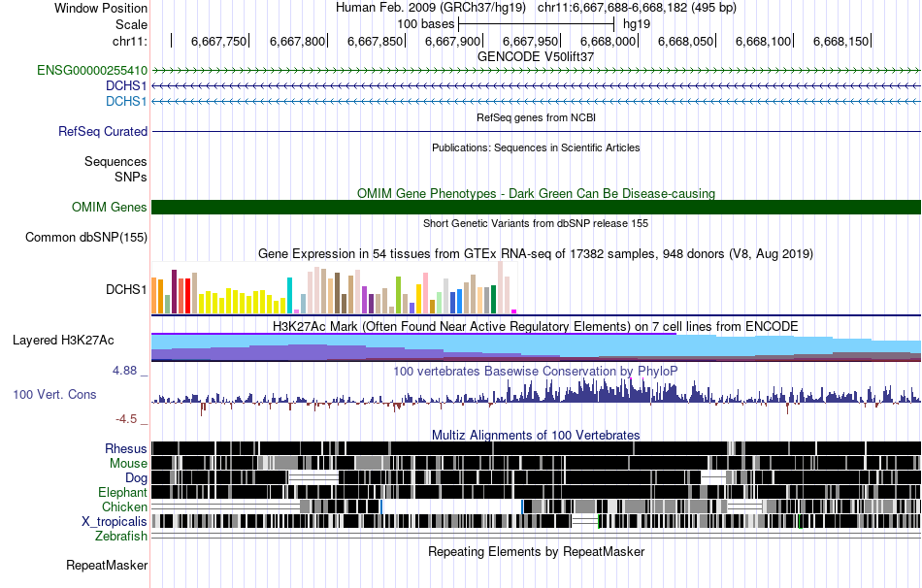Click the 6,667,750 position on the ruler
Viewport: 922px width, 588px height.
(x=218, y=41)
